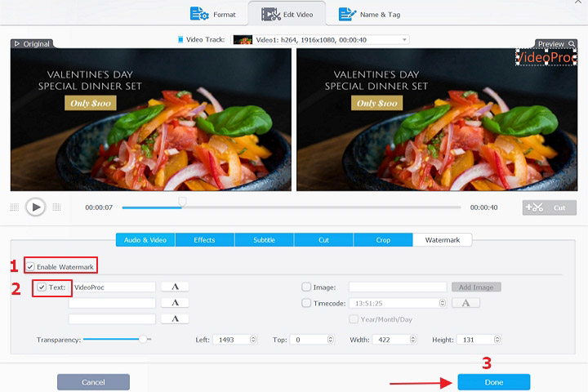Click the third empty watermark text field
Image resolution: width=588 pixels, height=392 pixels.
112,319
